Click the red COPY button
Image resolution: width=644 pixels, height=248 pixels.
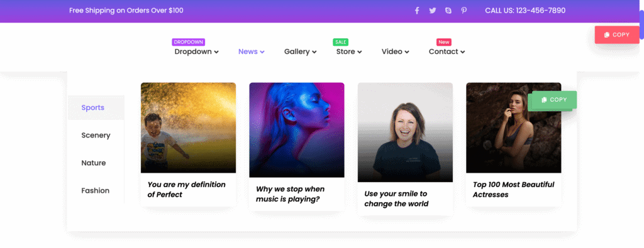[x=617, y=35]
